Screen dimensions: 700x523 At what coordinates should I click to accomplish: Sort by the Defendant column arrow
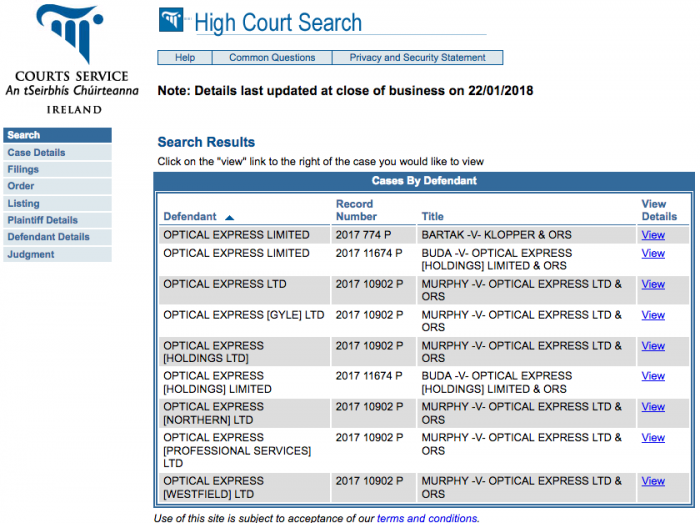click(229, 217)
